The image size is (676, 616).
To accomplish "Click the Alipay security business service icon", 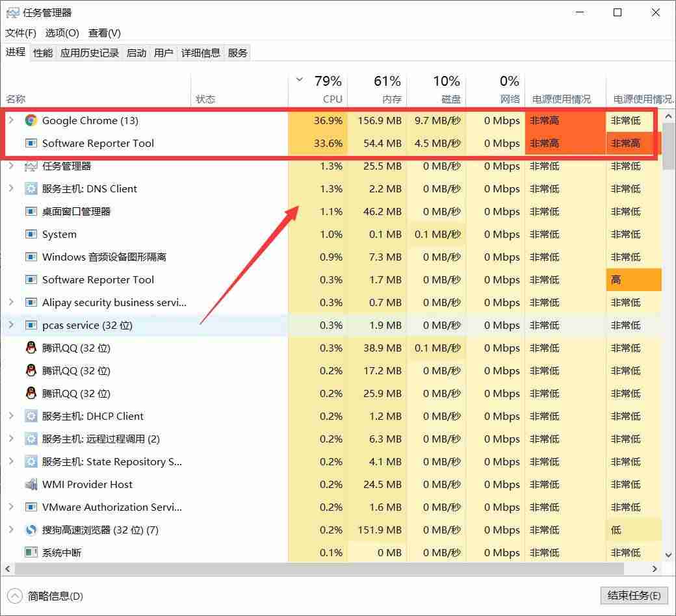I will pos(31,303).
